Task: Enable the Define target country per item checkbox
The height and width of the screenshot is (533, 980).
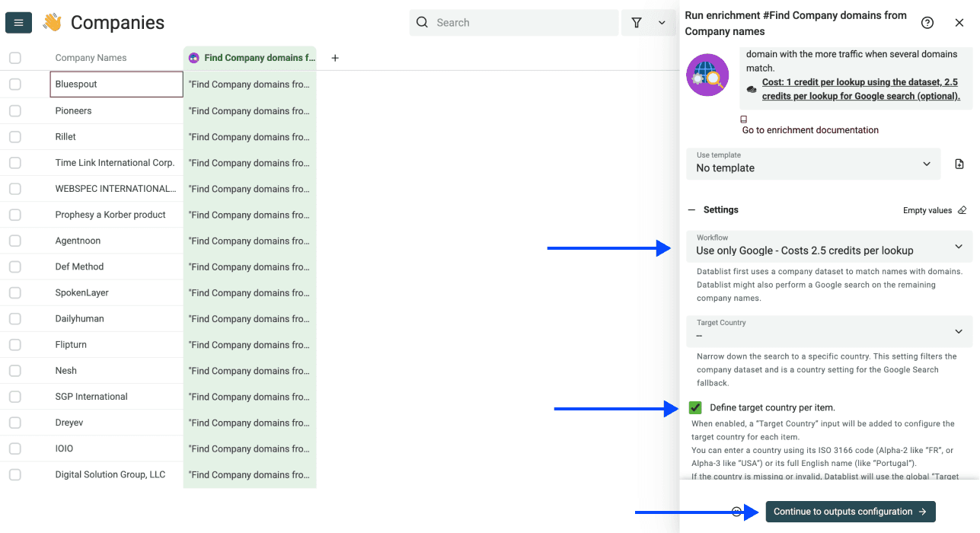Action: (695, 407)
